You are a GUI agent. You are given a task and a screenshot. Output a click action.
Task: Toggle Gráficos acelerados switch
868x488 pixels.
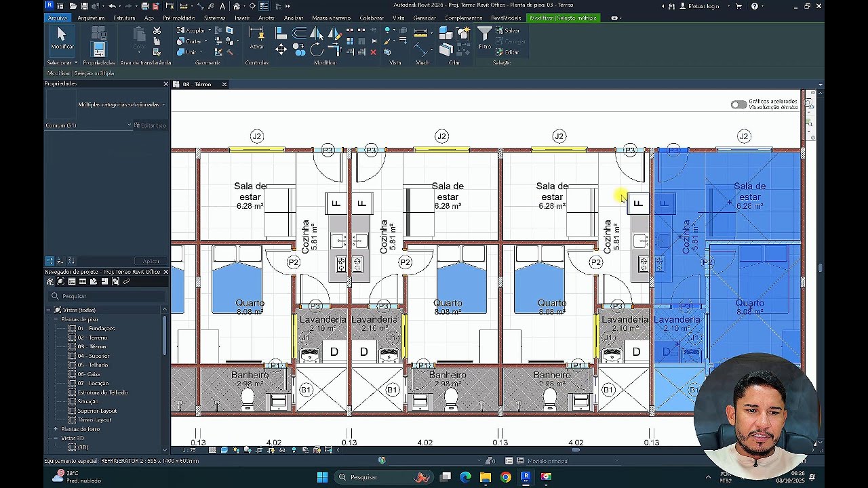point(738,104)
